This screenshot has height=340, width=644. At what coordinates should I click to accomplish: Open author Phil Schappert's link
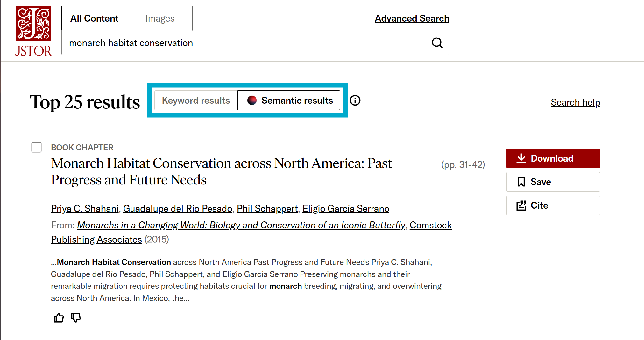pos(267,209)
